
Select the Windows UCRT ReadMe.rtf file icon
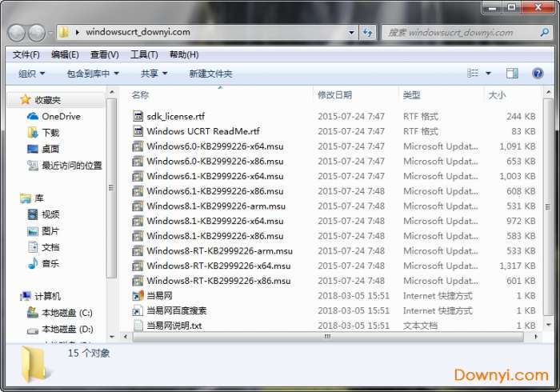[138, 131]
